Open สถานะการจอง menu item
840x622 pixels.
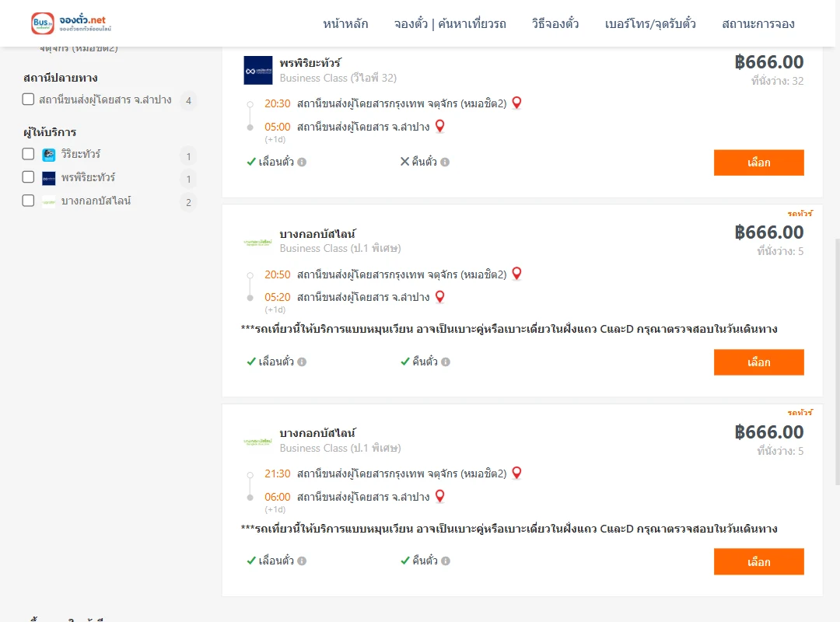pyautogui.click(x=758, y=23)
